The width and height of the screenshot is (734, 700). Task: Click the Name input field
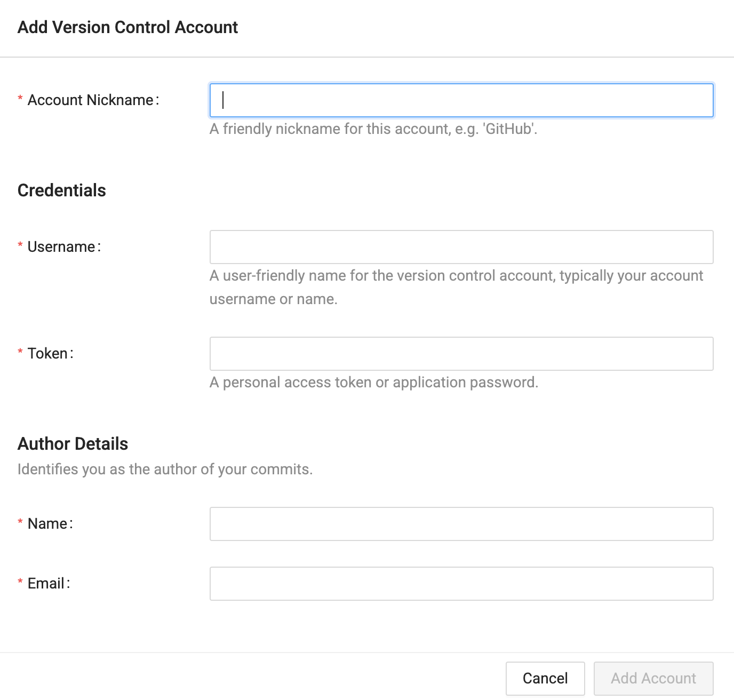click(x=461, y=524)
